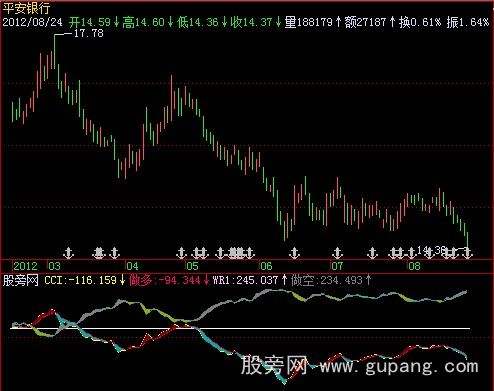Jump to month 08 on time axis
The height and width of the screenshot is (391, 494).
pyautogui.click(x=414, y=266)
